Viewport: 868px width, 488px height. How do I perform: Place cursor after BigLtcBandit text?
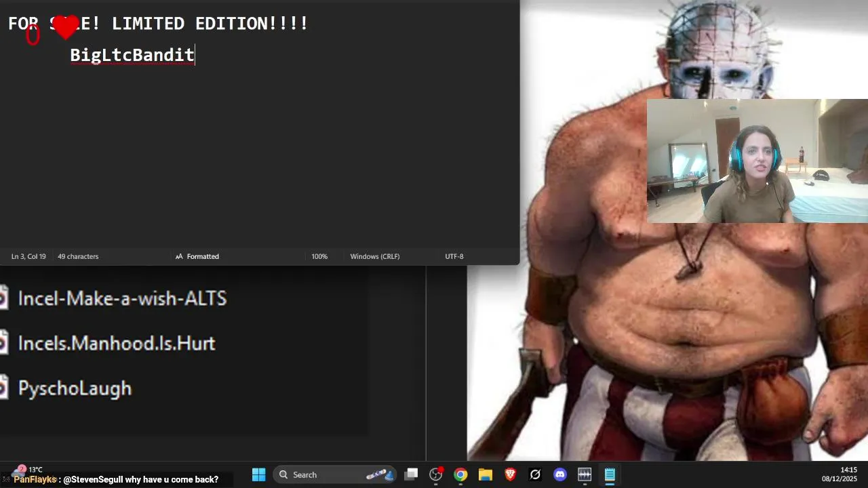tap(195, 55)
